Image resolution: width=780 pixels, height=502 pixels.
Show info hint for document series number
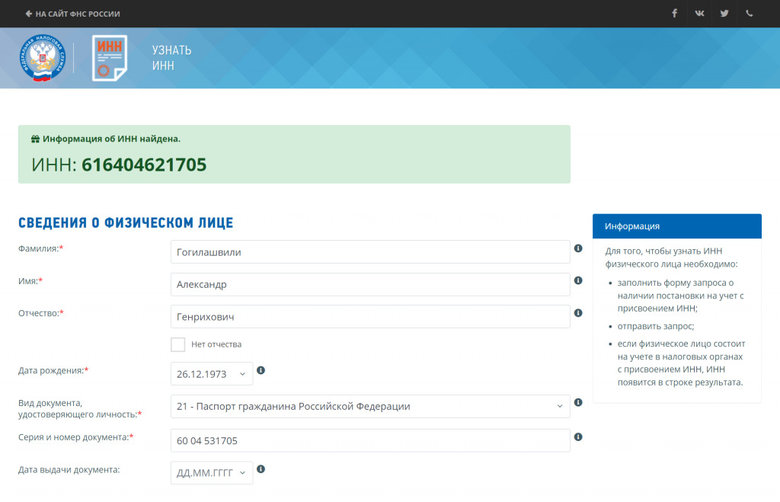pyautogui.click(x=578, y=436)
